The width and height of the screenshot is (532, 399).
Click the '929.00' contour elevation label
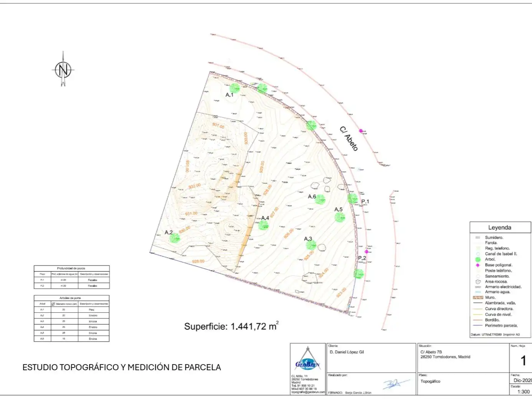tap(262, 167)
